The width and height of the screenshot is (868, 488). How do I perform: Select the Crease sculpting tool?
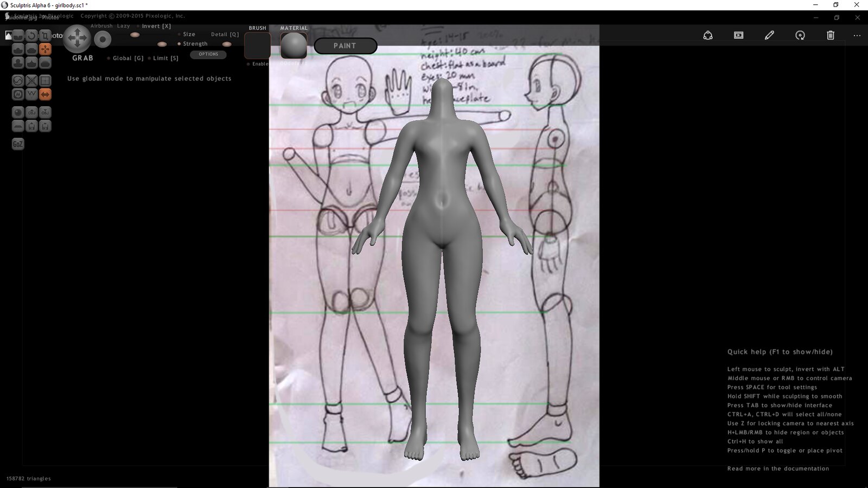18,35
